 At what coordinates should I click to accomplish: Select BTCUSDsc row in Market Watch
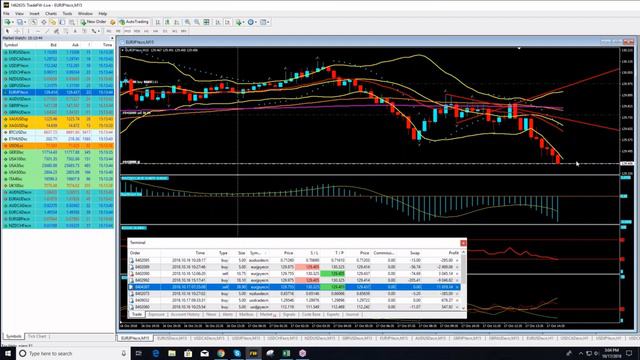[x=58, y=132]
